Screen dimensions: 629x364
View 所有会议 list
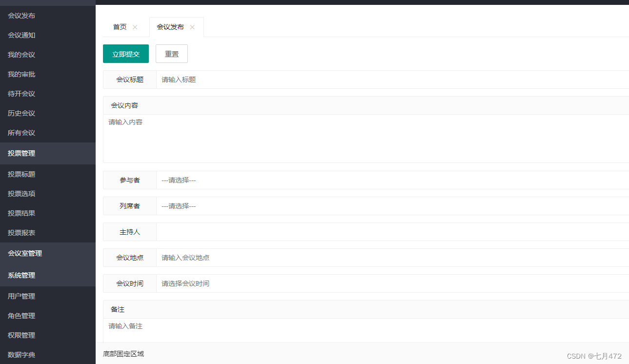pyautogui.click(x=20, y=132)
